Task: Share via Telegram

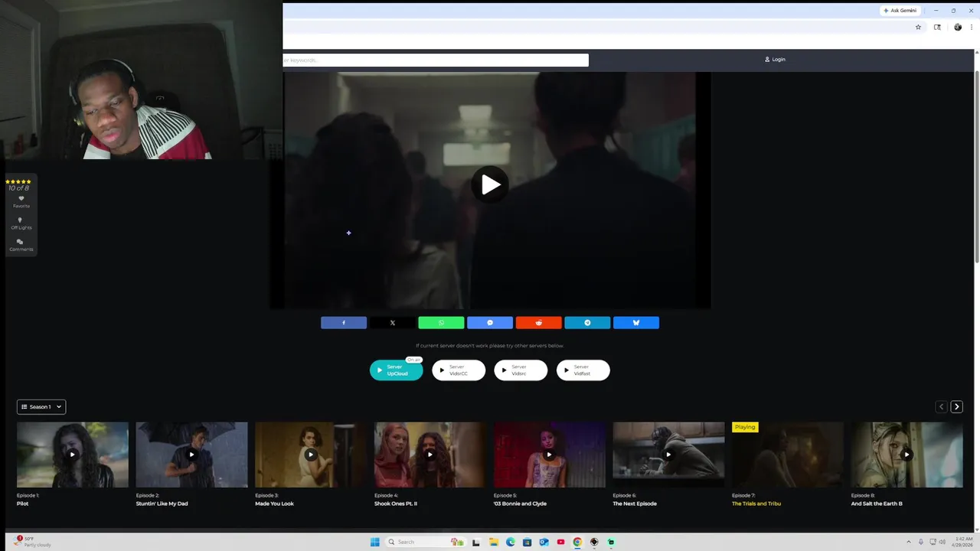Action: (x=587, y=323)
